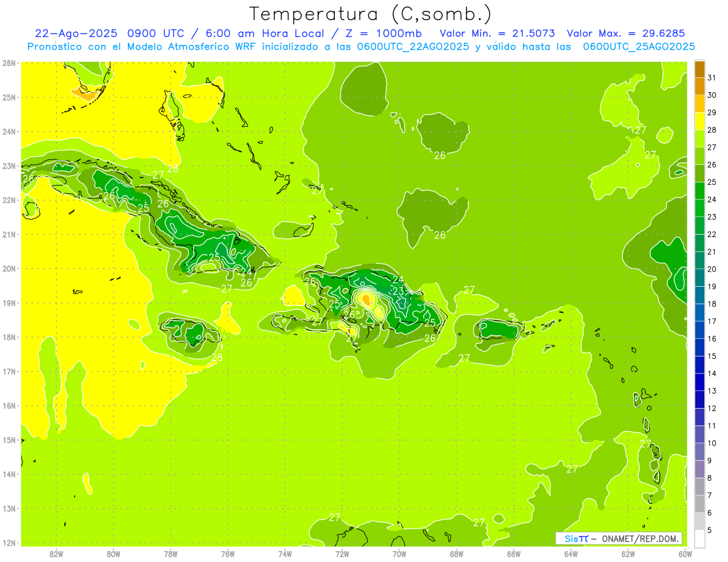The width and height of the screenshot is (728, 562).
Task: Click the 'Temperatura (C,somb.)' chart title
Action: click(370, 14)
